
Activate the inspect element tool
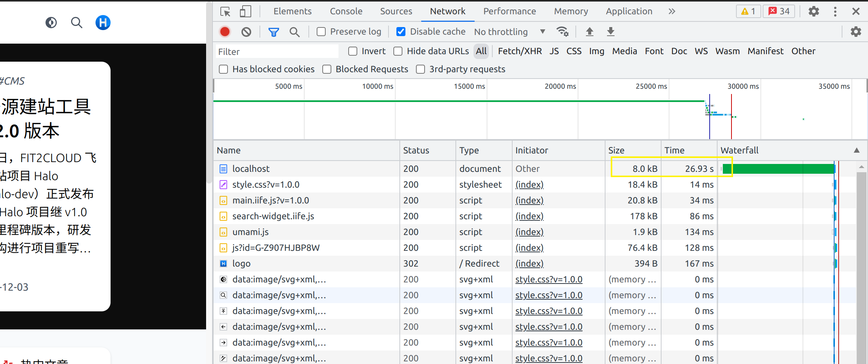pyautogui.click(x=225, y=11)
